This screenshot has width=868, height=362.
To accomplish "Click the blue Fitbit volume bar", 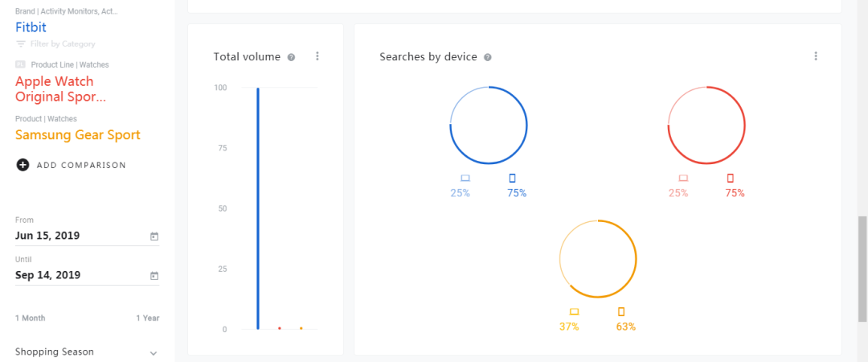I will 258,208.
